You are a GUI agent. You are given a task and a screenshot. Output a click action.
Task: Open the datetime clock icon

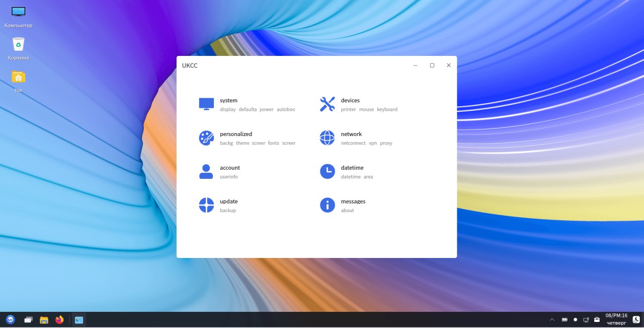pos(327,172)
